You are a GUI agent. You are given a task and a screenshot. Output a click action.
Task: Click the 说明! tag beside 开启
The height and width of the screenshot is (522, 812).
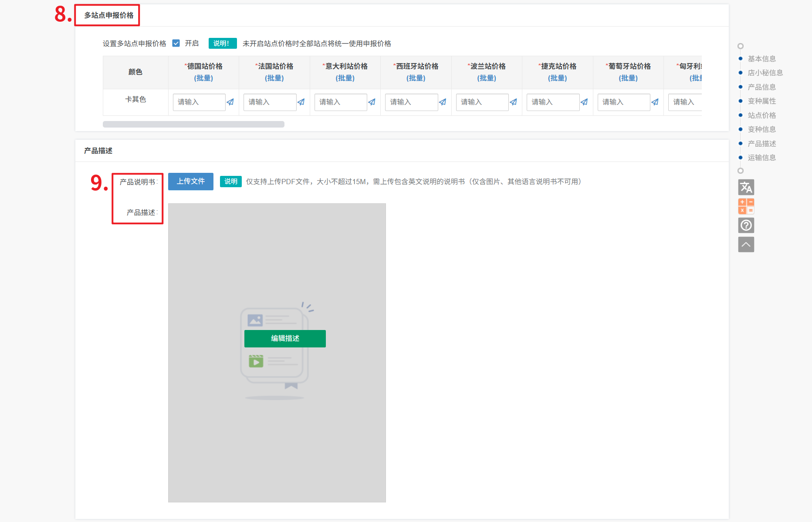click(x=222, y=43)
